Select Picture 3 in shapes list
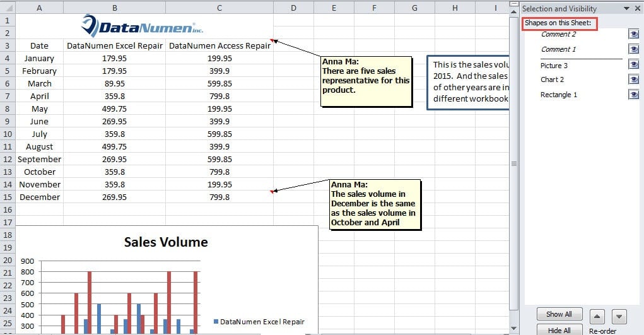Image resolution: width=644 pixels, height=335 pixels. (x=554, y=66)
